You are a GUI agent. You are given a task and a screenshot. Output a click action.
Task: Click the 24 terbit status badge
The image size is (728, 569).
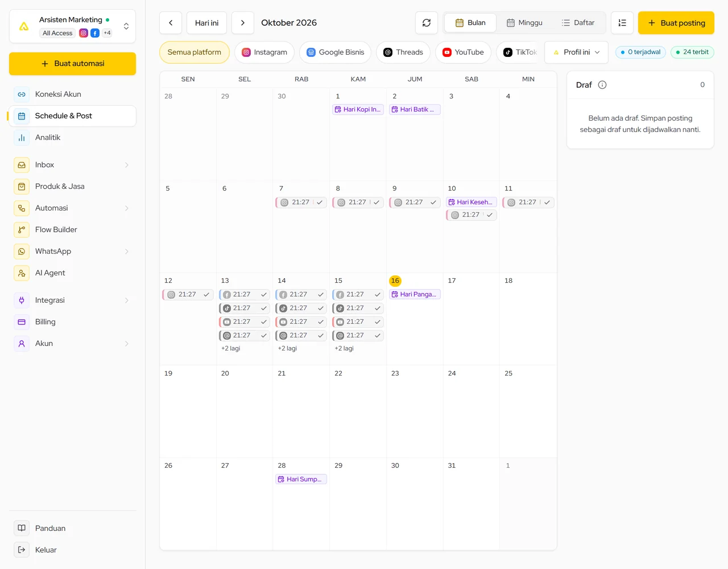tap(692, 52)
